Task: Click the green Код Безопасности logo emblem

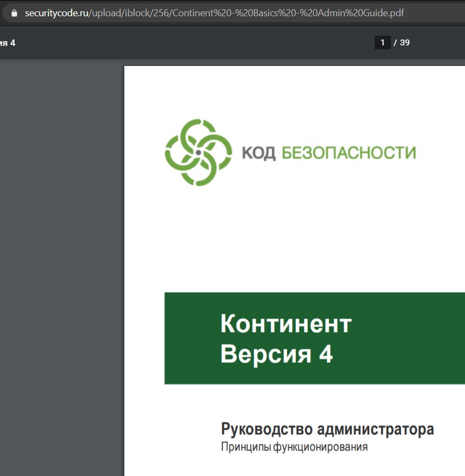Action: (198, 153)
